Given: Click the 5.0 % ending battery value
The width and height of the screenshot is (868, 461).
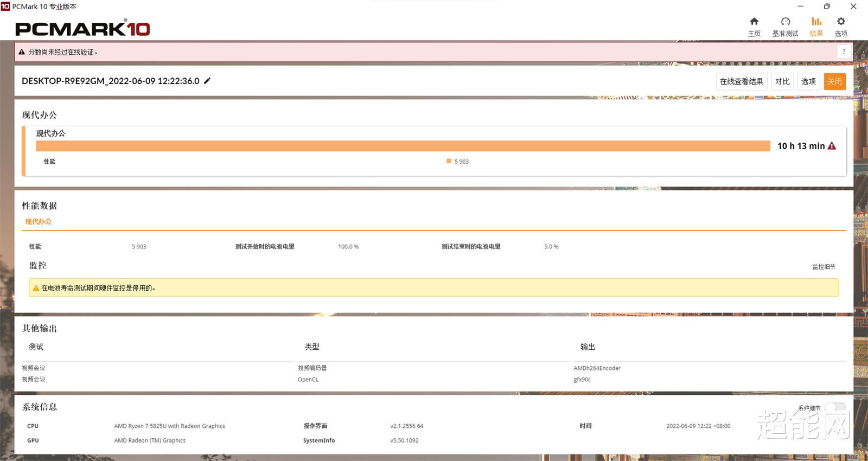Looking at the screenshot, I should [551, 247].
